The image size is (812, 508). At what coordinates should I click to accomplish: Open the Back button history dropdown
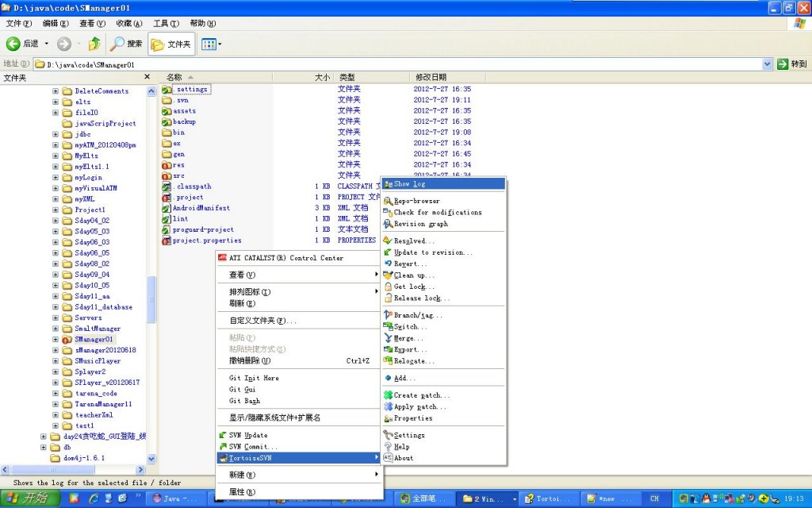tap(46, 44)
